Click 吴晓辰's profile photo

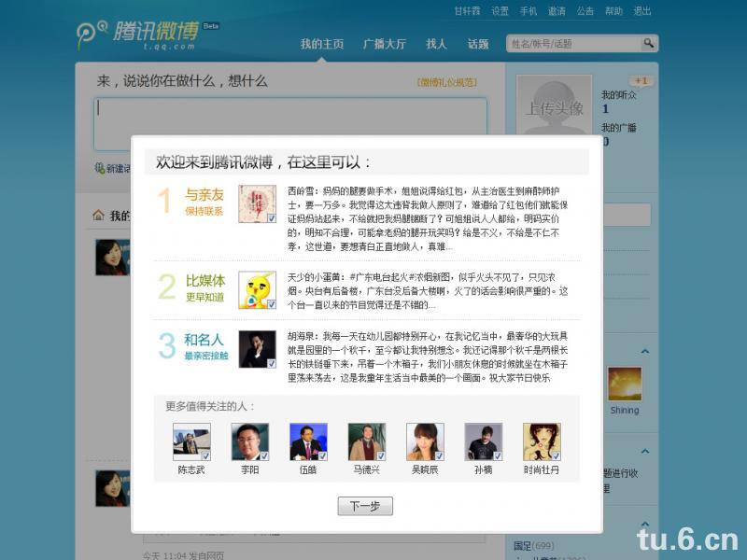click(x=425, y=441)
